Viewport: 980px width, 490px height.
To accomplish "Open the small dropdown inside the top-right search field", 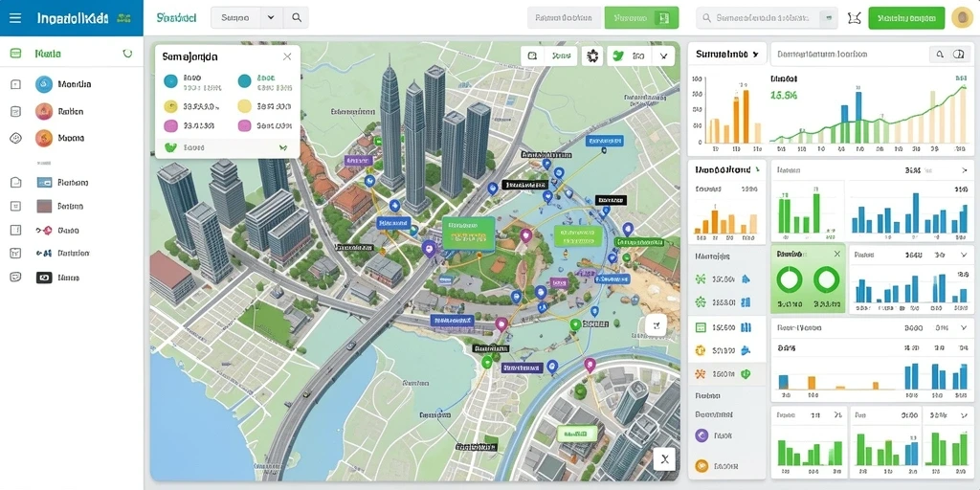I will 830,18.
